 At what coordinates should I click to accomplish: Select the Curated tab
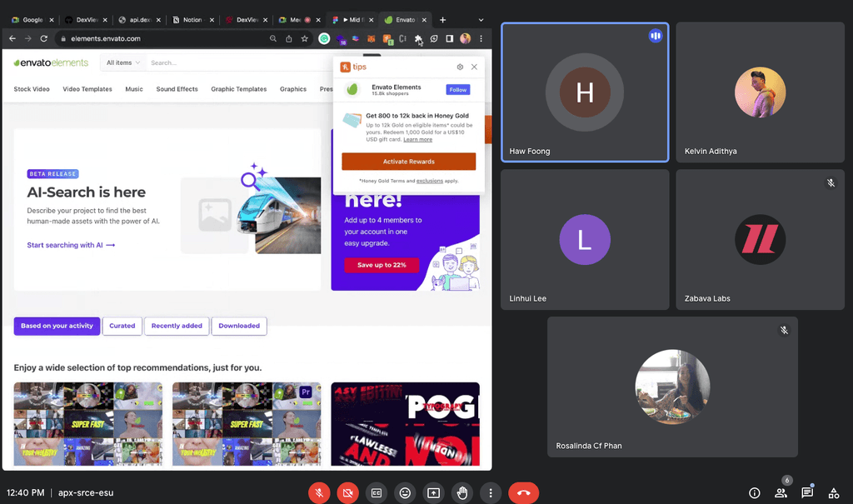click(122, 326)
